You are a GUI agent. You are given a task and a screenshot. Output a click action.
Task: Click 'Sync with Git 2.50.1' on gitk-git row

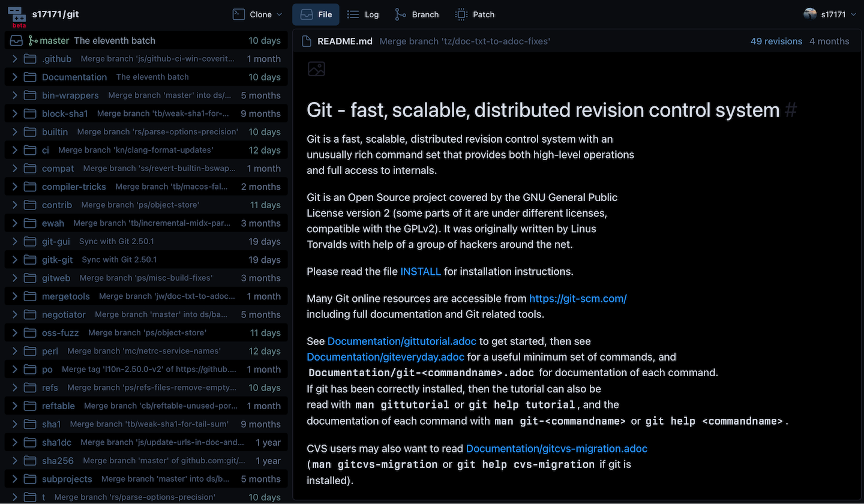pyautogui.click(x=119, y=260)
